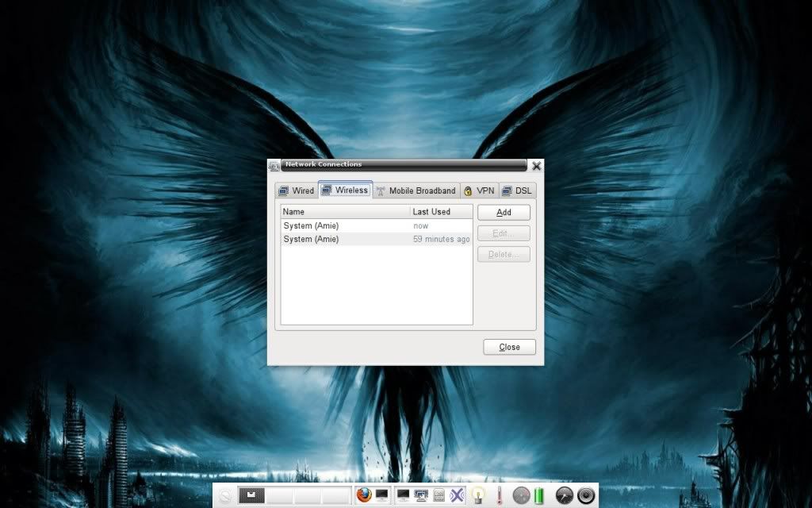
Task: Click the monitor taskbar icon in shelf
Action: point(403,495)
